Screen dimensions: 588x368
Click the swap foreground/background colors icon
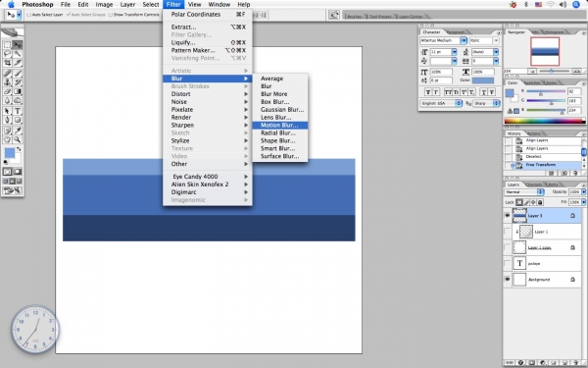(19, 149)
